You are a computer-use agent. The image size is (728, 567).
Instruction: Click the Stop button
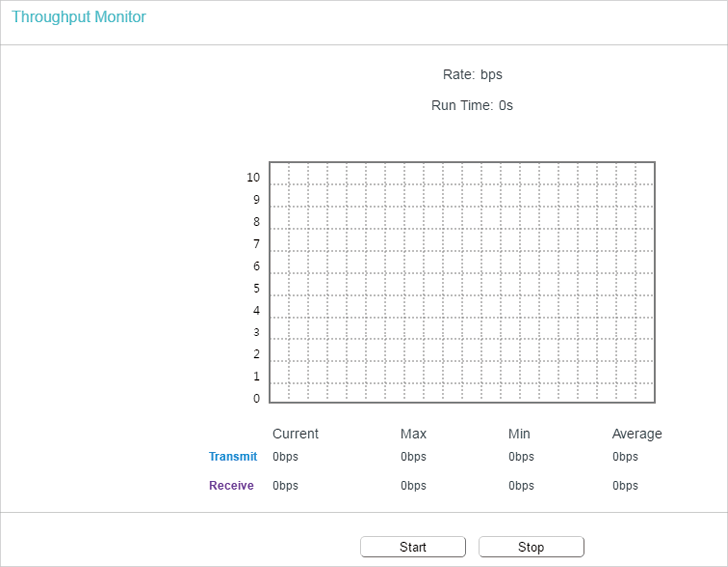tap(531, 547)
